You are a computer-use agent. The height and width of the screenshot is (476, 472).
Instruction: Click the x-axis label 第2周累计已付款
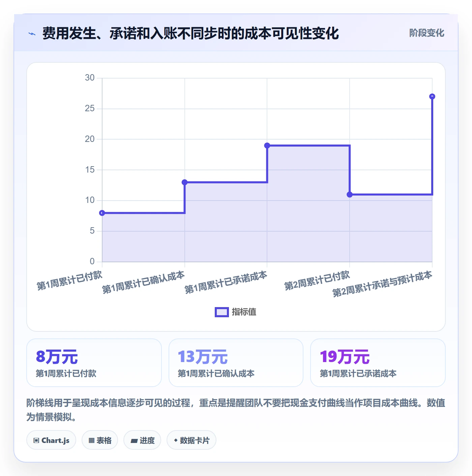point(317,280)
